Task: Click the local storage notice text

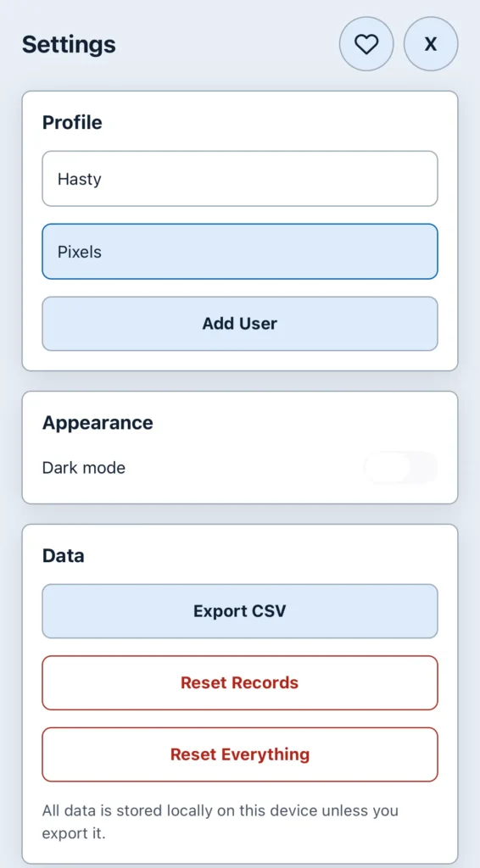Action: point(220,822)
